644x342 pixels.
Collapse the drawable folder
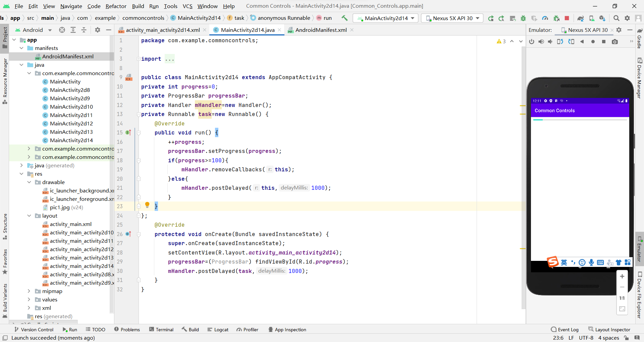point(30,182)
